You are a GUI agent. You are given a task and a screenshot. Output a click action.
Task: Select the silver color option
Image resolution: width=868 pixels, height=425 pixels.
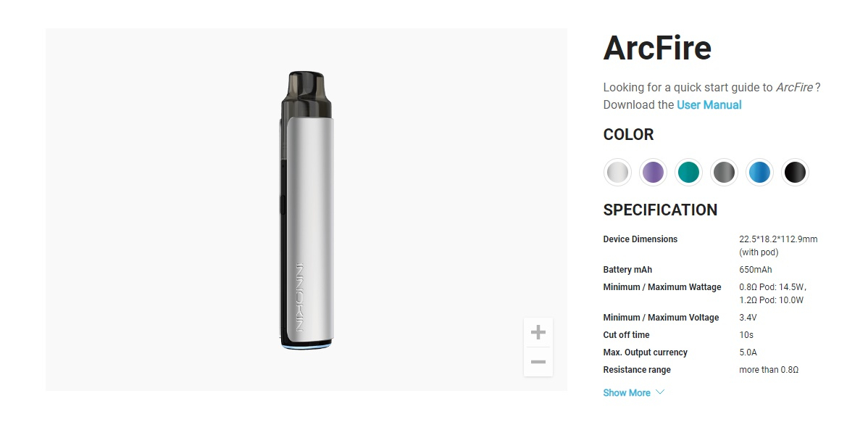click(x=617, y=173)
